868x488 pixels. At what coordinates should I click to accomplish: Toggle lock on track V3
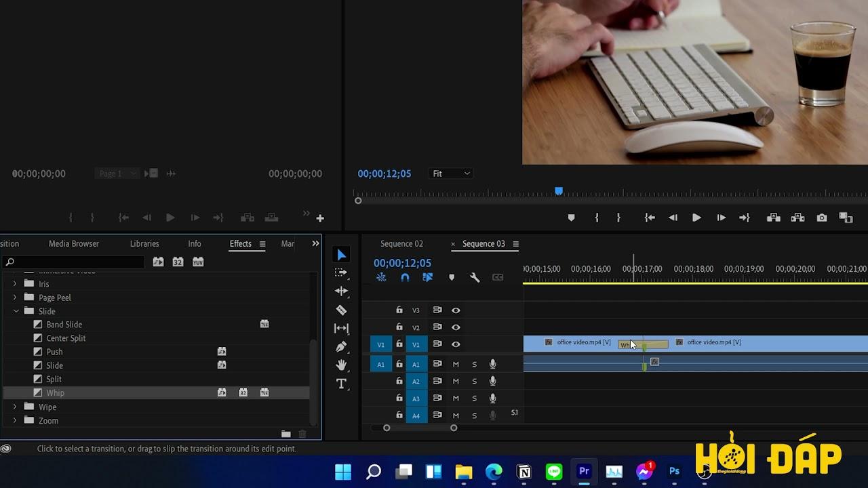399,310
